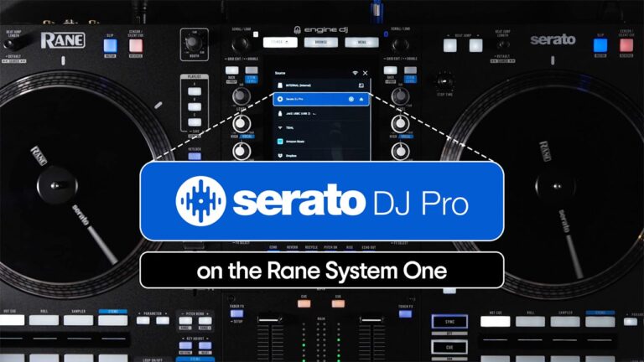This screenshot has width=644, height=362.
Task: Click the left channel fader
Action: pos(269,320)
